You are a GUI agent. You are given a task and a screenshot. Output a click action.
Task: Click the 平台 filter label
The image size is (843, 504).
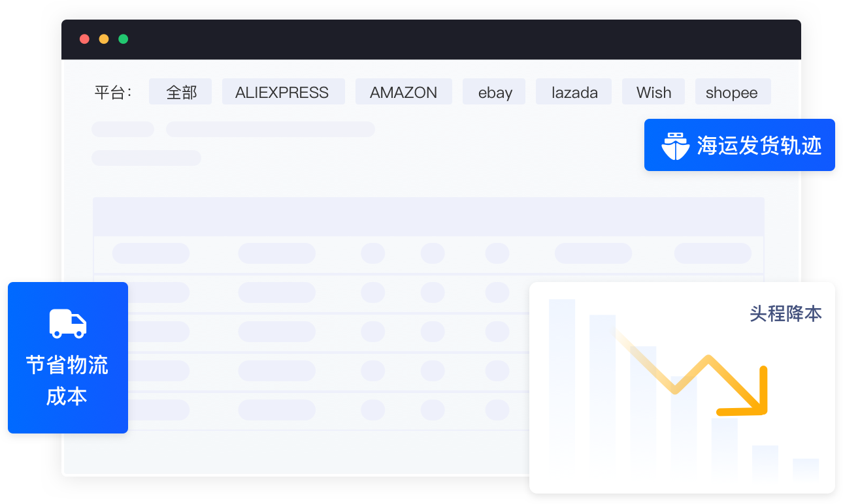pyautogui.click(x=112, y=93)
